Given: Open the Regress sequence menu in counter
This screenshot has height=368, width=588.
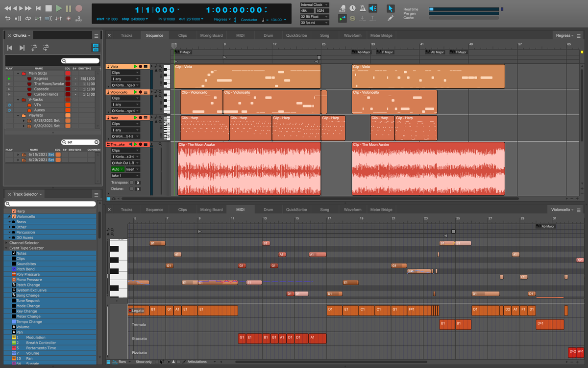Looking at the screenshot, I should point(222,19).
